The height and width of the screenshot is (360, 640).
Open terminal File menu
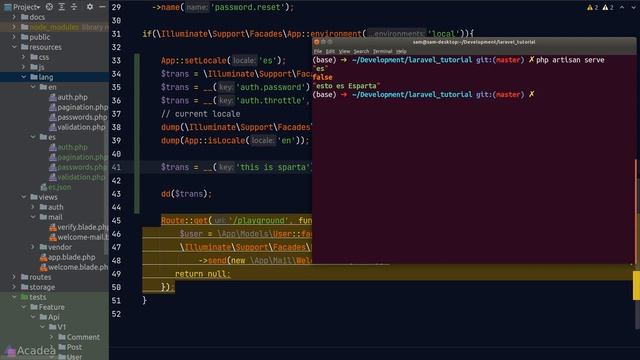tap(318, 51)
